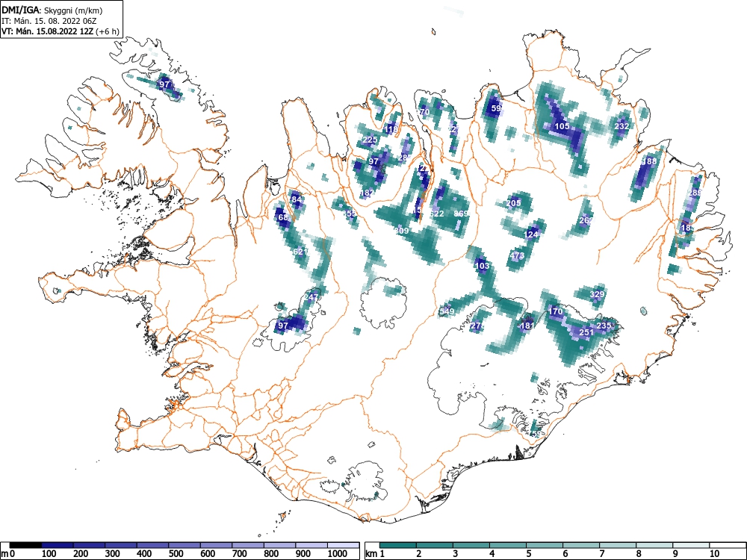Click the visibility value '235' on the map
The image size is (747, 560).
[604, 326]
